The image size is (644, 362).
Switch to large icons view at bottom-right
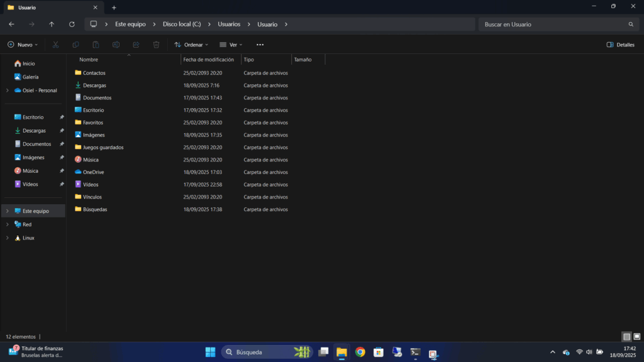tap(636, 337)
